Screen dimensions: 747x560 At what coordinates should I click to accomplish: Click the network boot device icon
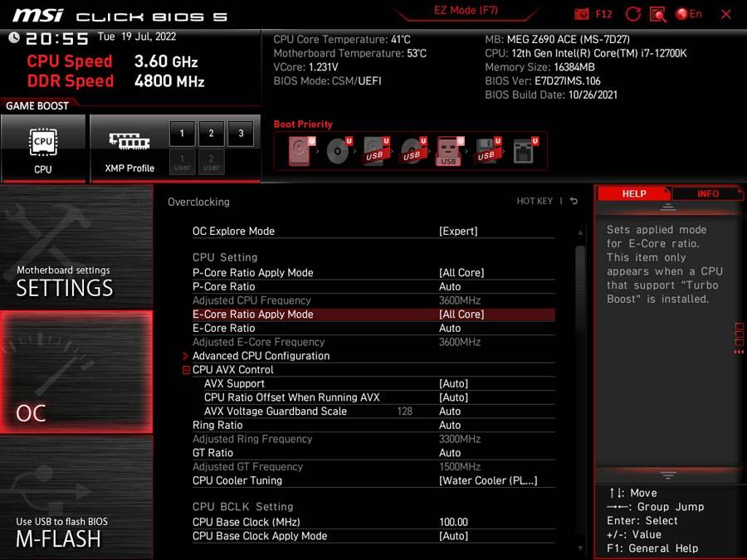(x=525, y=151)
